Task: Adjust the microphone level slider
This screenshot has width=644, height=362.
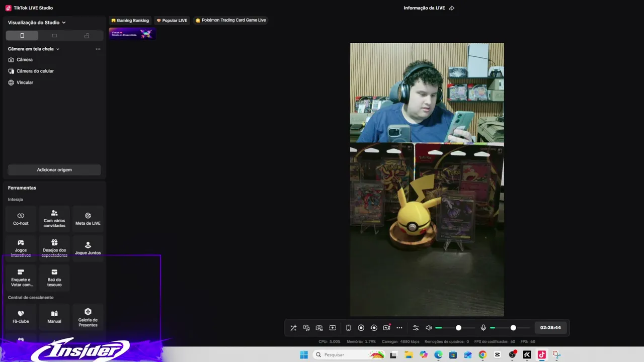Action: [510, 328]
